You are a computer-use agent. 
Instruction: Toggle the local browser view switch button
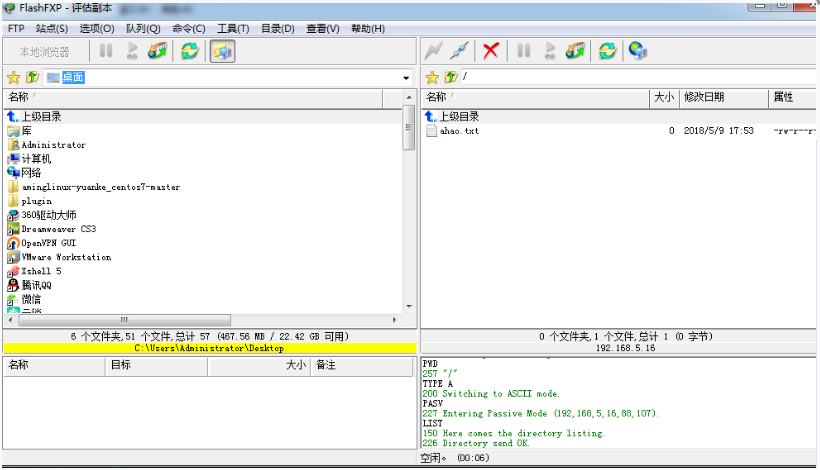click(x=222, y=51)
